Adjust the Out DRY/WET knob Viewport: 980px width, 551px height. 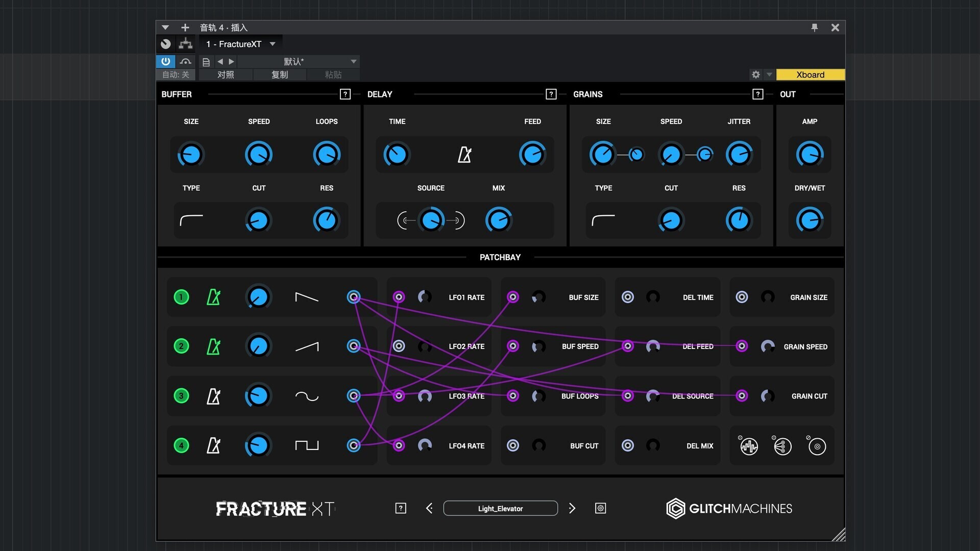pos(810,220)
